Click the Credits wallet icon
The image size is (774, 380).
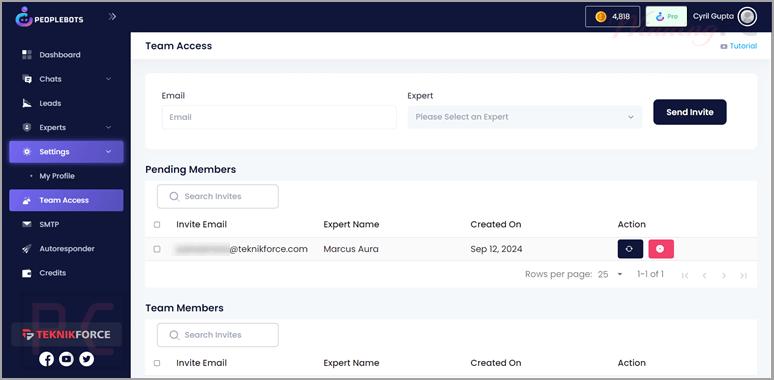pyautogui.click(x=27, y=273)
